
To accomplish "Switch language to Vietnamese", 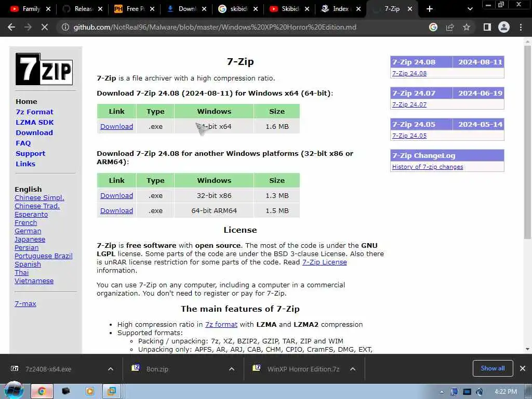I will coord(34,281).
